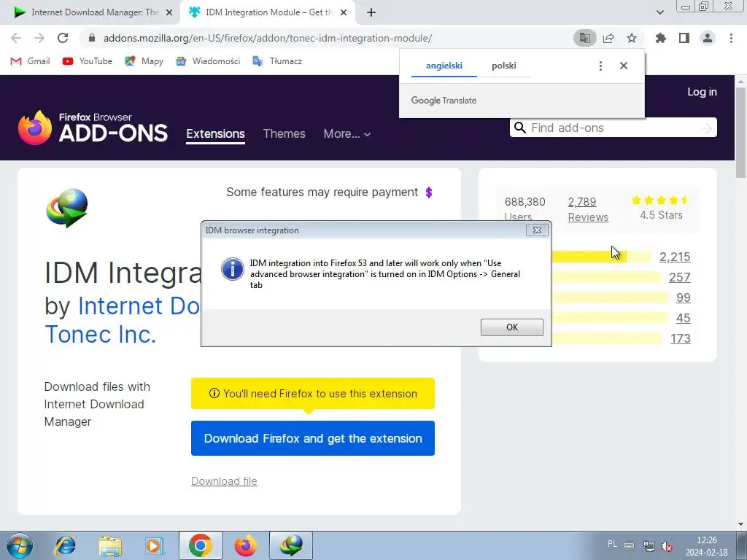Image resolution: width=747 pixels, height=560 pixels.
Task: Open the 45 two-star reviews count
Action: pyautogui.click(x=683, y=318)
